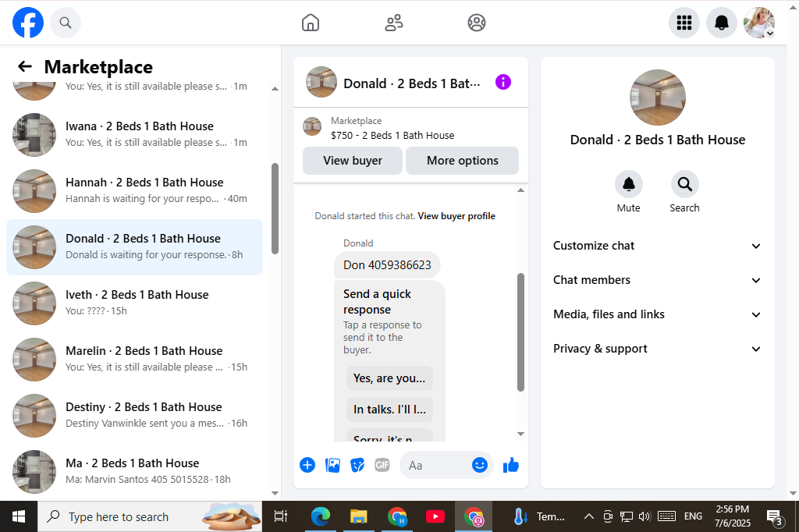The image size is (799, 532).
Task: Click conversation list scroll-down arrow
Action: [275, 493]
